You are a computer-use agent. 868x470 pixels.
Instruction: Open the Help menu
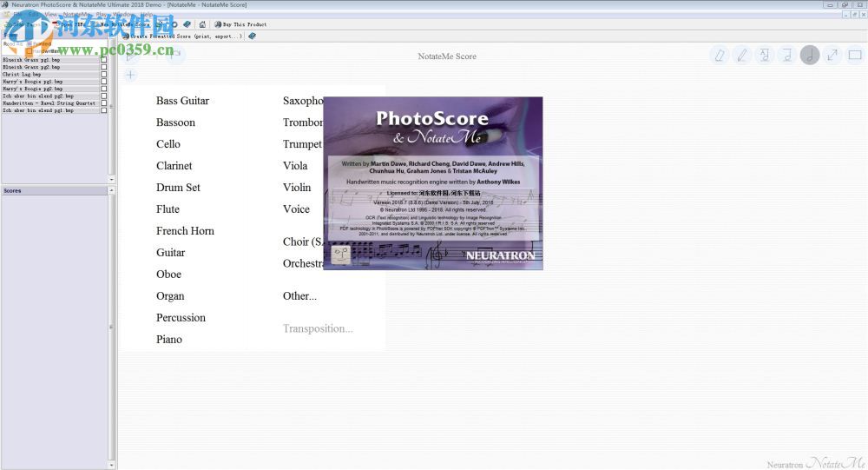[x=147, y=15]
